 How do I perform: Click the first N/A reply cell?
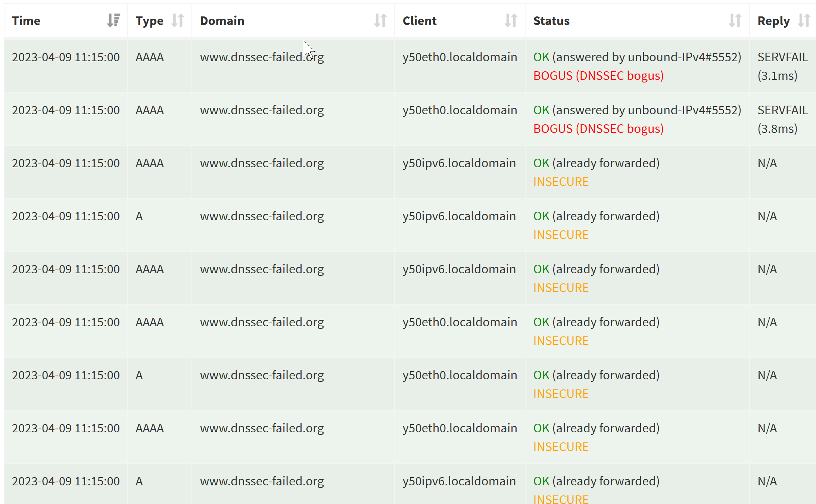[x=767, y=163]
